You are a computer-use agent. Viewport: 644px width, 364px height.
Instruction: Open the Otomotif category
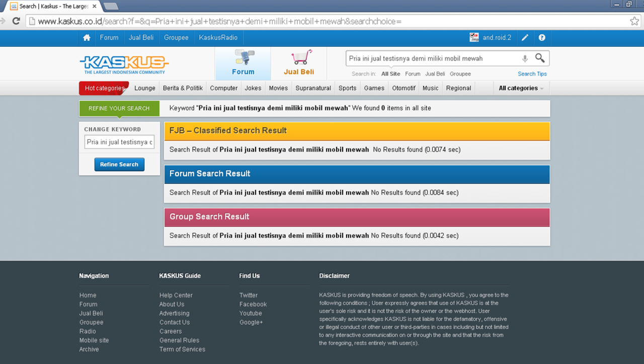point(404,88)
